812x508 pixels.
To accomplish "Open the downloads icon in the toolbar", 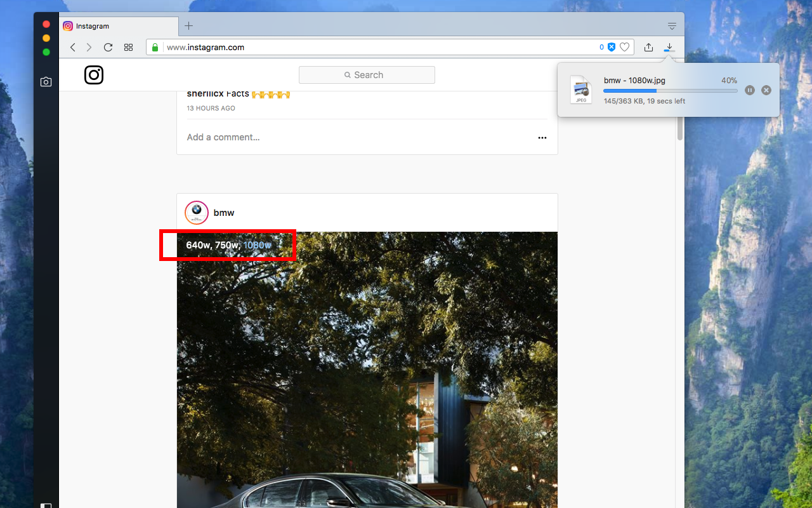I will tap(669, 47).
